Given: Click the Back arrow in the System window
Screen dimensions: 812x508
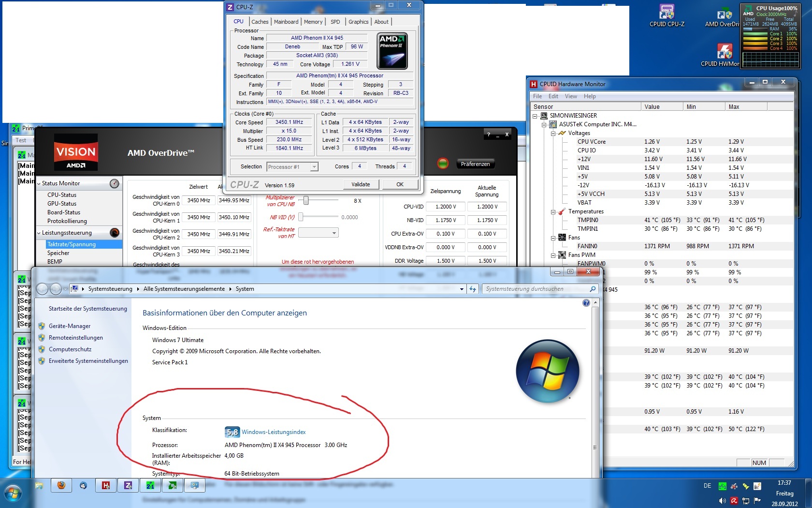Looking at the screenshot, I should (x=43, y=289).
